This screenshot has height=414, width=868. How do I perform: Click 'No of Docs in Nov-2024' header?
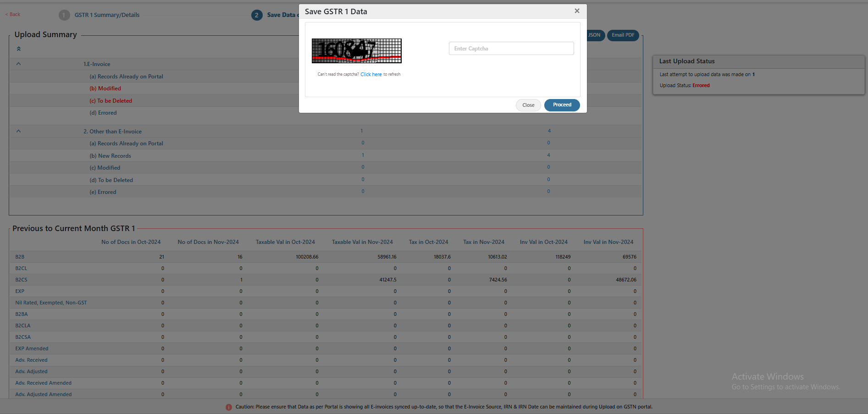click(x=208, y=242)
